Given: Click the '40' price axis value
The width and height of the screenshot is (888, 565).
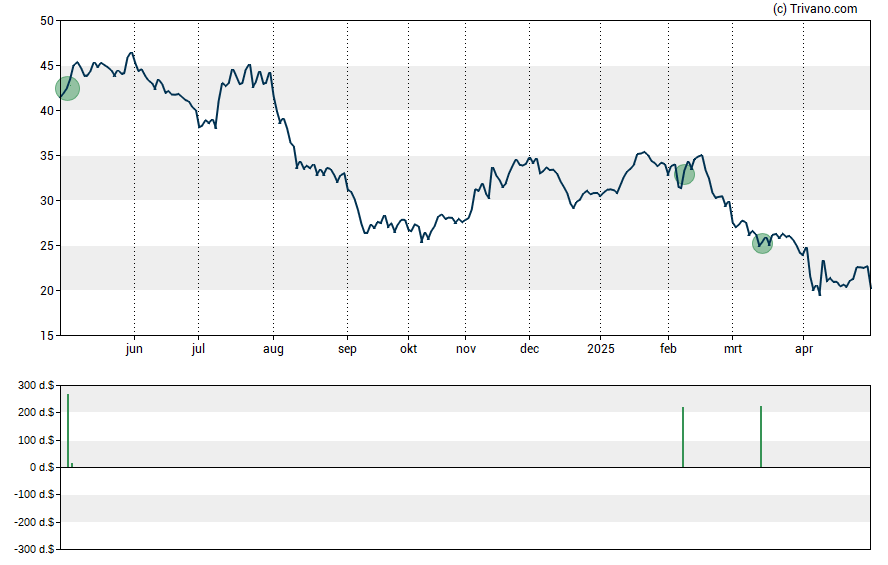Looking at the screenshot, I should pyautogui.click(x=47, y=111).
